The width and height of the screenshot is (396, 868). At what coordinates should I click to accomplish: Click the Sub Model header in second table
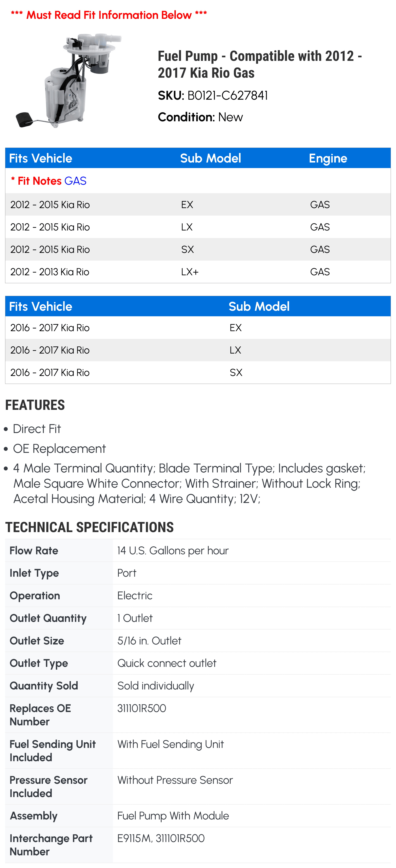click(x=259, y=307)
